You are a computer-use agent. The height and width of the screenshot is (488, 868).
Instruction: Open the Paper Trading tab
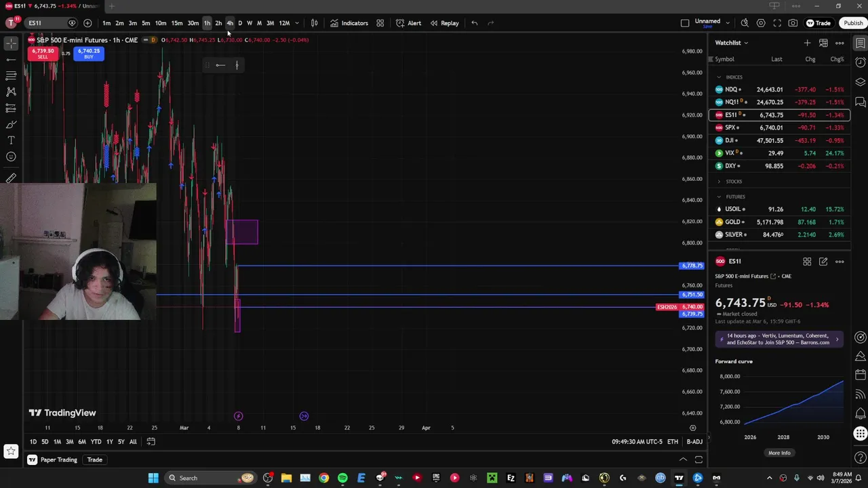52,460
